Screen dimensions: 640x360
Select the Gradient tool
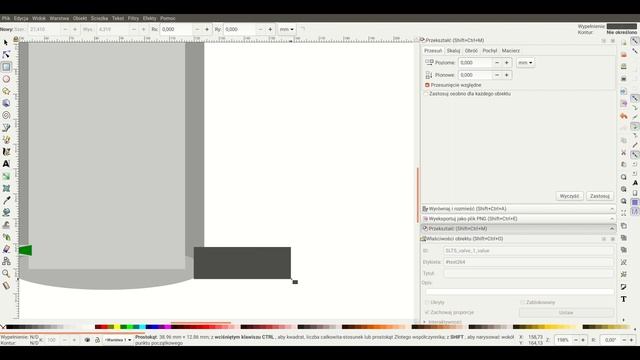click(x=6, y=176)
